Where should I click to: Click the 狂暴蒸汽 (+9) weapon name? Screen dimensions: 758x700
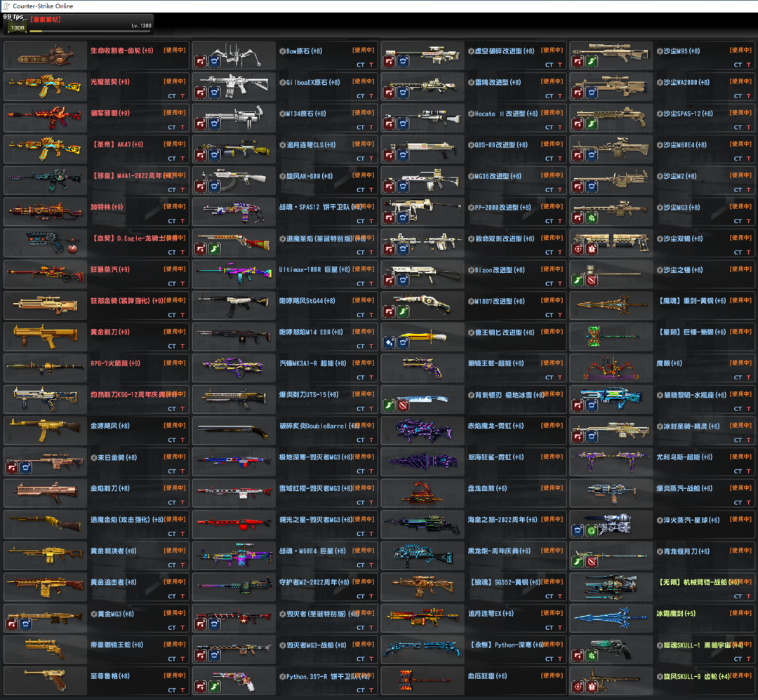tap(110, 269)
